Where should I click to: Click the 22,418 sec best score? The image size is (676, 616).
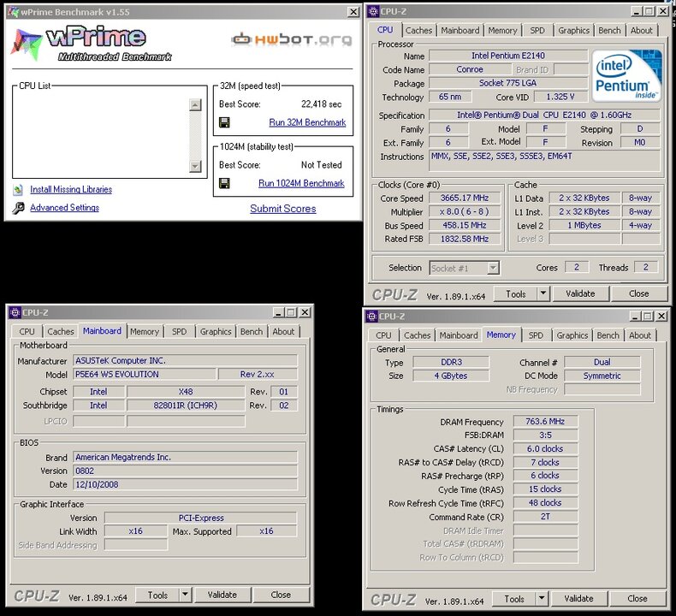pos(321,104)
